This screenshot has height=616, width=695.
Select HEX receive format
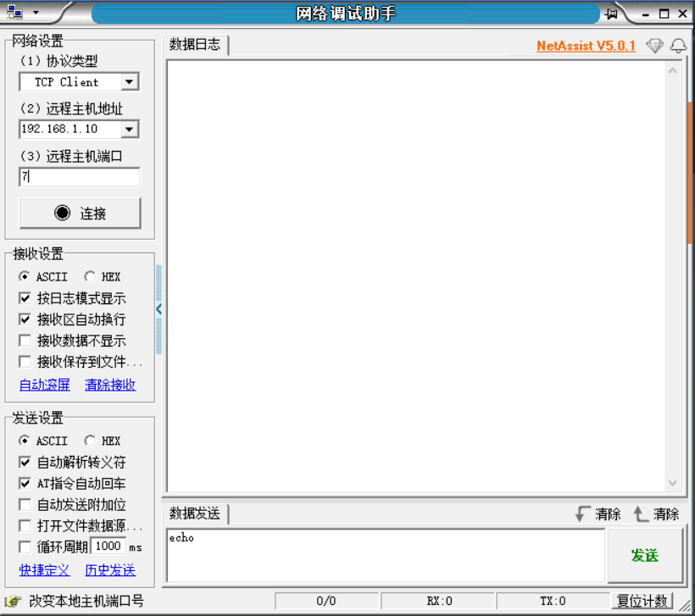pyautogui.click(x=91, y=276)
